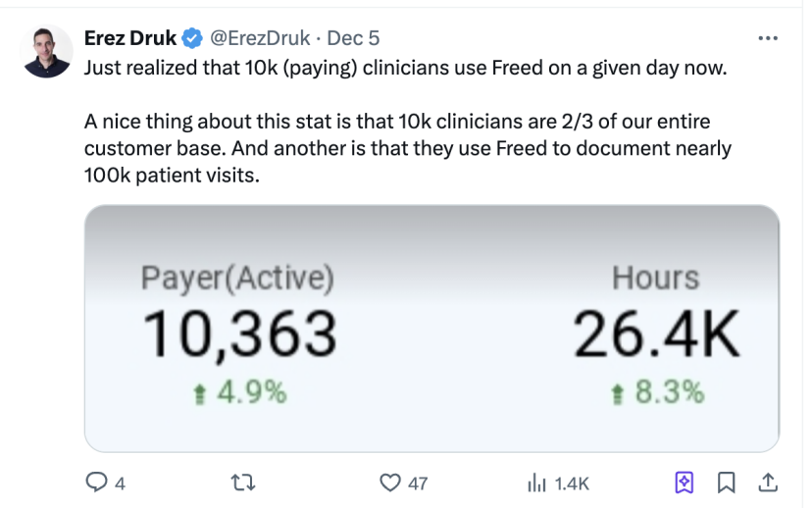Click the Payer(Active) 10,363 figure
Screen dimensions: 812x508
(x=239, y=334)
